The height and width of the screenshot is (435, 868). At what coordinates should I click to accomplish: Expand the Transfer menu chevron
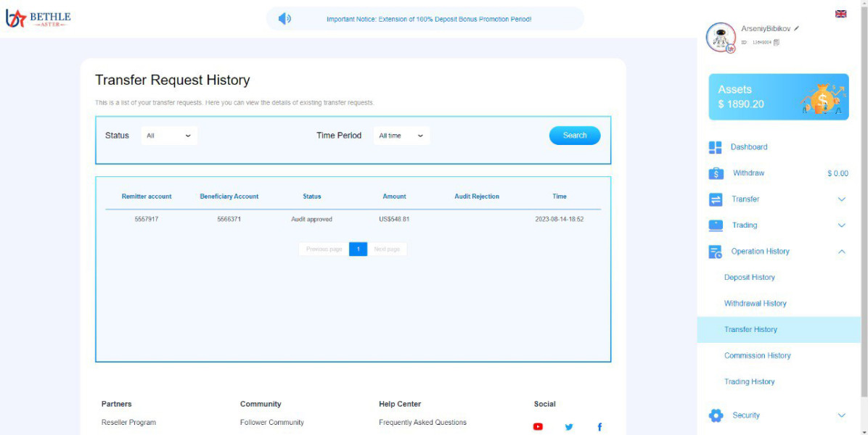(x=841, y=199)
